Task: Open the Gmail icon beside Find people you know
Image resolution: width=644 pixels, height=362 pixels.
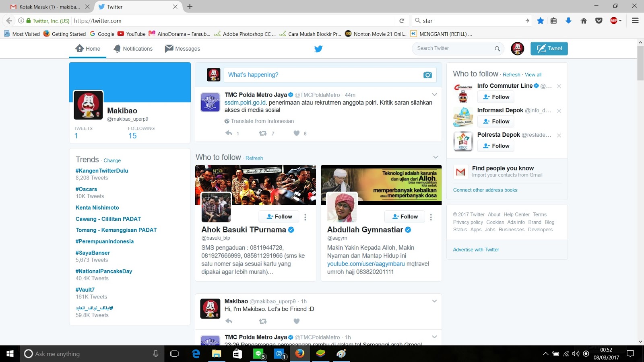Action: point(461,172)
